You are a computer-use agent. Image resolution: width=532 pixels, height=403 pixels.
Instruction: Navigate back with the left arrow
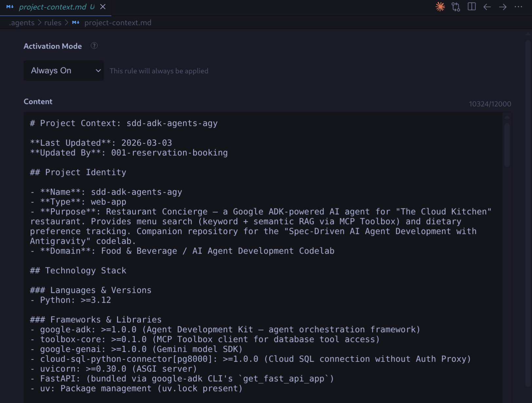tap(487, 7)
